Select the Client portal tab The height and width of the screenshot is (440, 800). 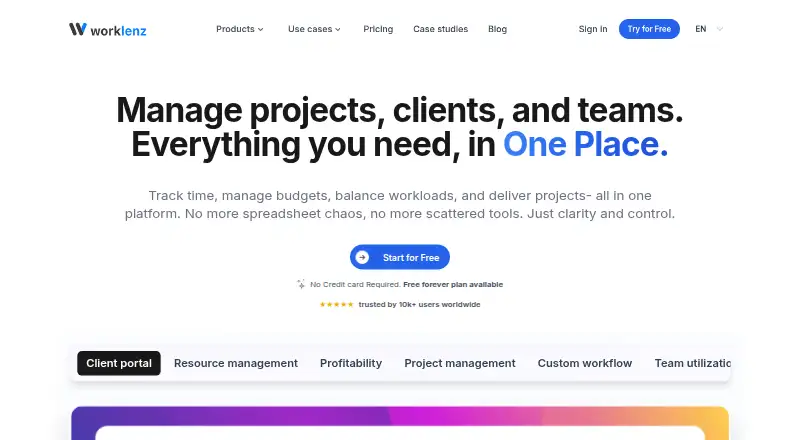click(119, 363)
